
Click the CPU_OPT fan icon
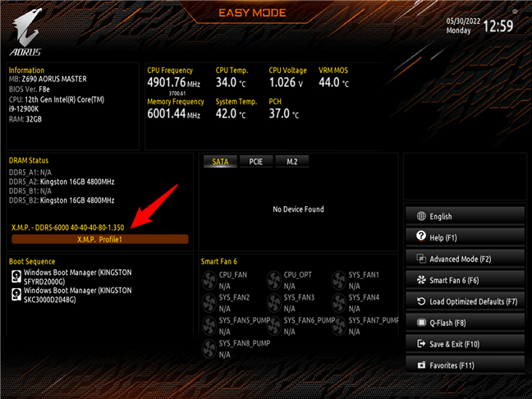pos(274,280)
